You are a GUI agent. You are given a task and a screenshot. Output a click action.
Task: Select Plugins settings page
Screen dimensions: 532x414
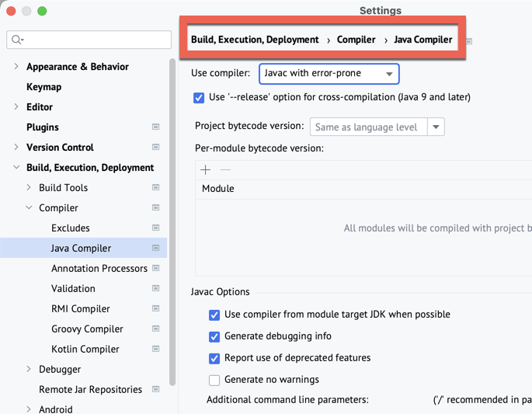point(43,127)
